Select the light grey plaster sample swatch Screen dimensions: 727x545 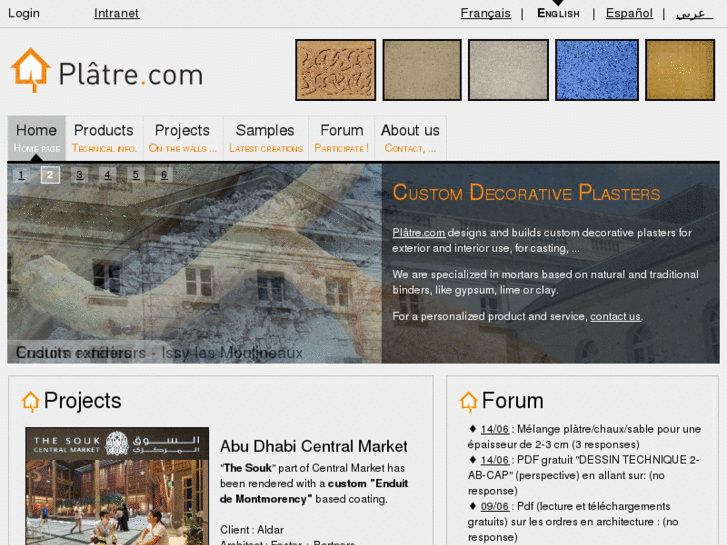pyautogui.click(x=508, y=70)
